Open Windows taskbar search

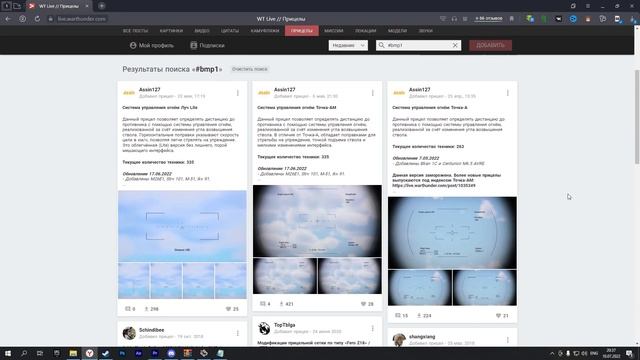pyautogui.click(x=24, y=353)
